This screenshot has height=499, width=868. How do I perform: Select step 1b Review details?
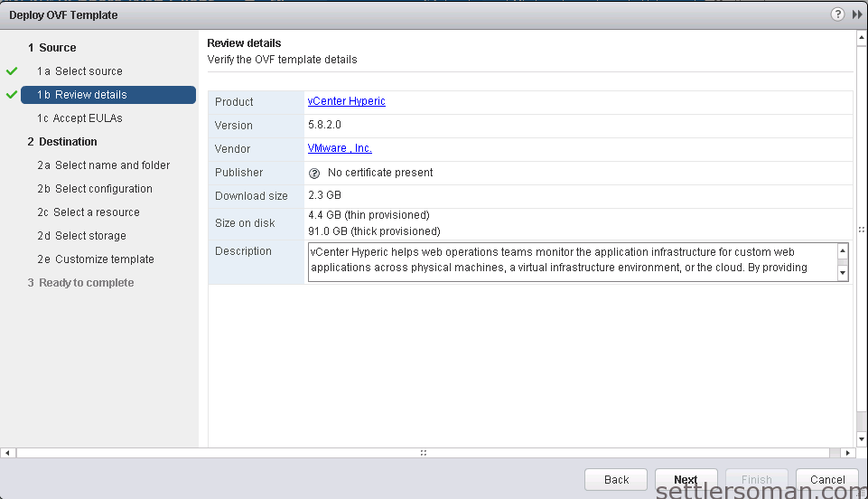(108, 95)
